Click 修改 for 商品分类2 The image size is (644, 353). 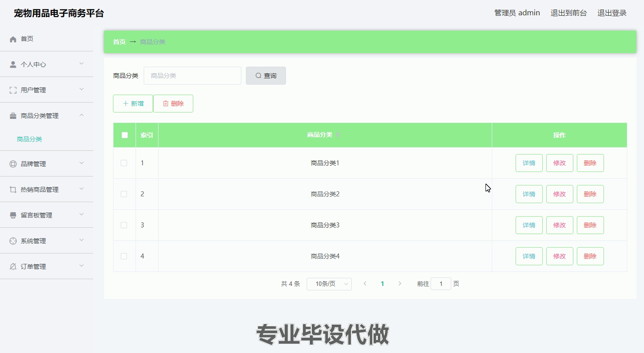coord(560,194)
